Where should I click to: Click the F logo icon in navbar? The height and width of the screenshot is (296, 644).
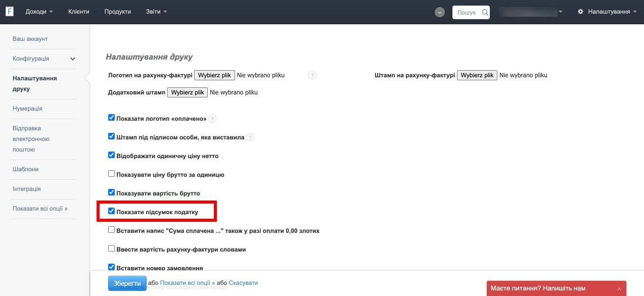tap(10, 12)
